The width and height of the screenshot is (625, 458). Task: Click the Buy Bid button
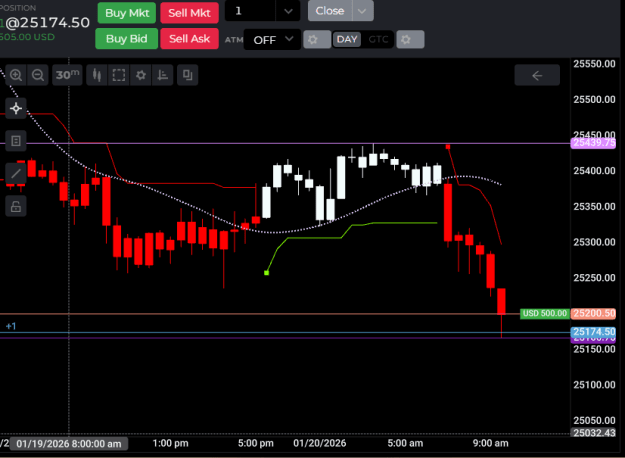pyautogui.click(x=126, y=39)
